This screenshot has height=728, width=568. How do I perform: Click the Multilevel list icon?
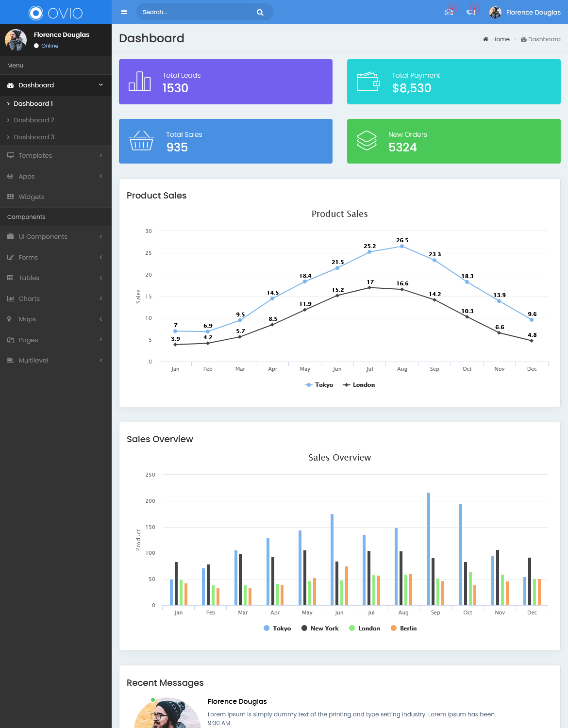click(x=11, y=360)
